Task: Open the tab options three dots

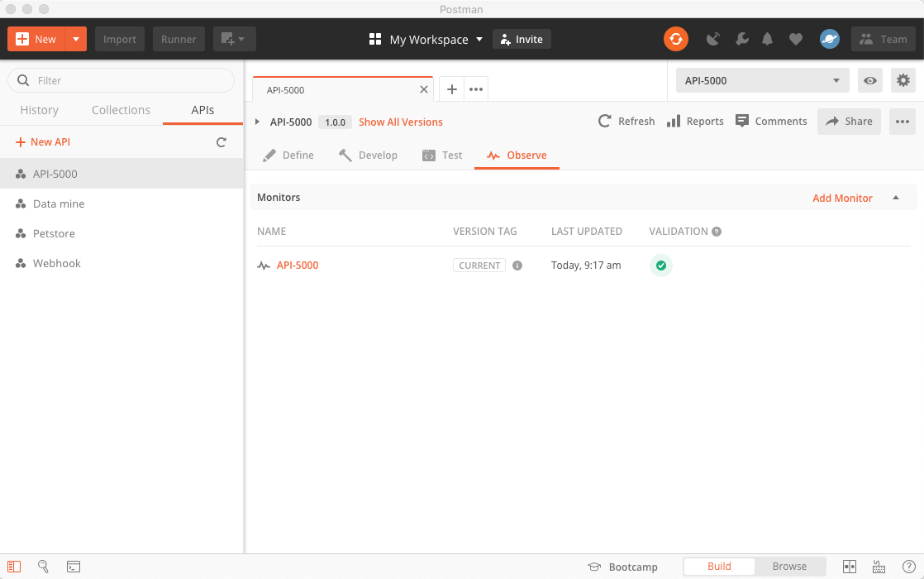Action: [476, 89]
